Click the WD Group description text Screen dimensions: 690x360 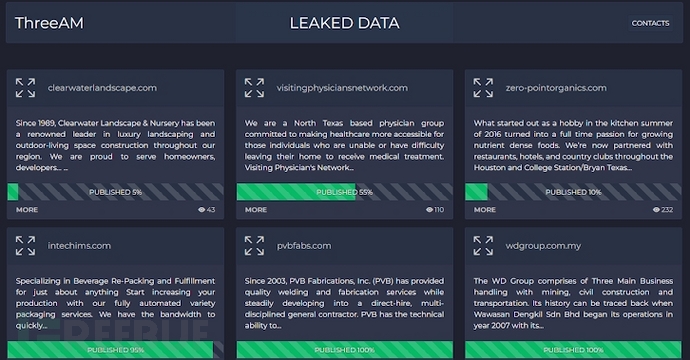573,303
